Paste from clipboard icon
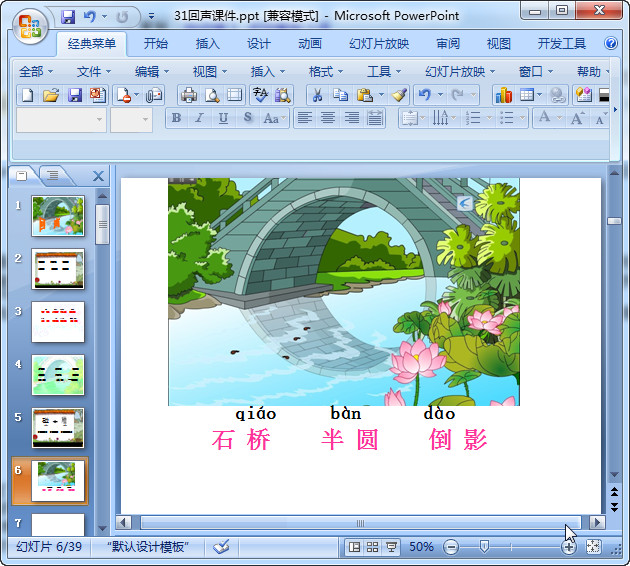This screenshot has height=566, width=630. coord(365,96)
